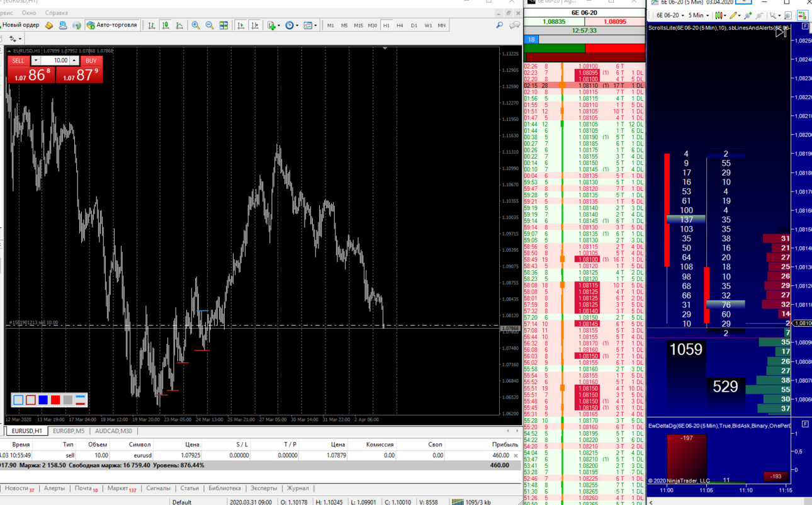Click the blue 18 box in DOM window
Screen dimensions: 812x505
[x=531, y=39]
